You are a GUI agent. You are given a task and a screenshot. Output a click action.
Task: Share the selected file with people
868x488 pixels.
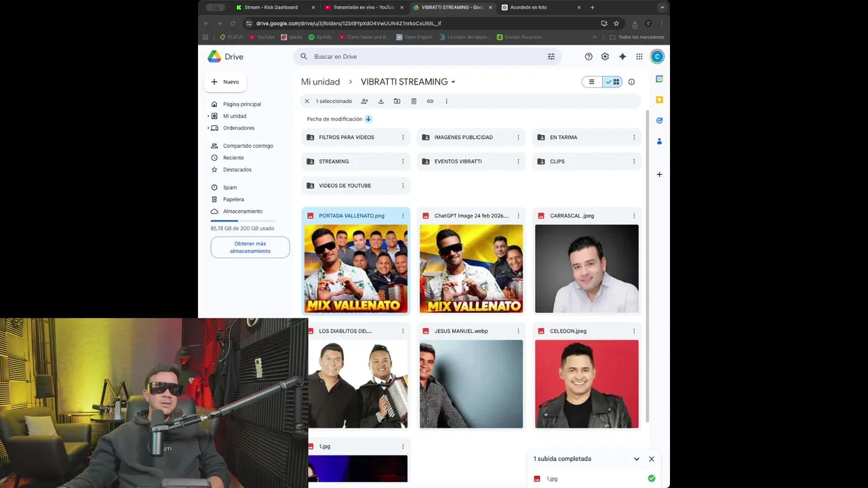click(364, 101)
